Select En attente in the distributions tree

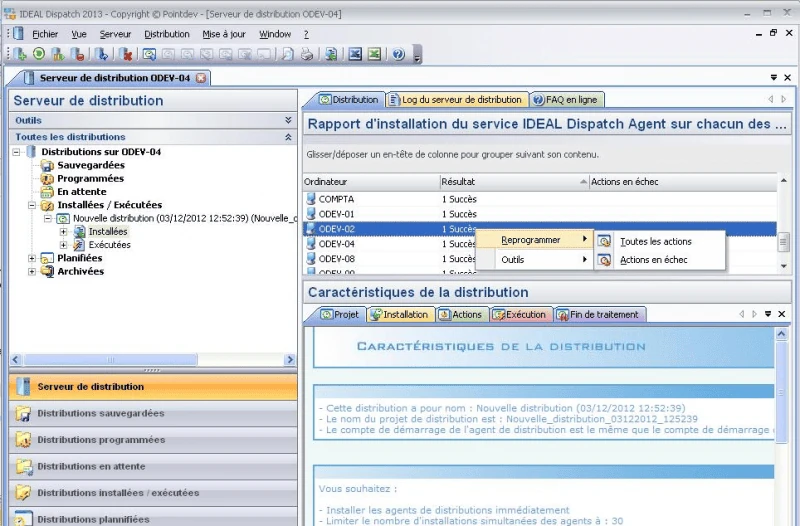[x=82, y=192]
